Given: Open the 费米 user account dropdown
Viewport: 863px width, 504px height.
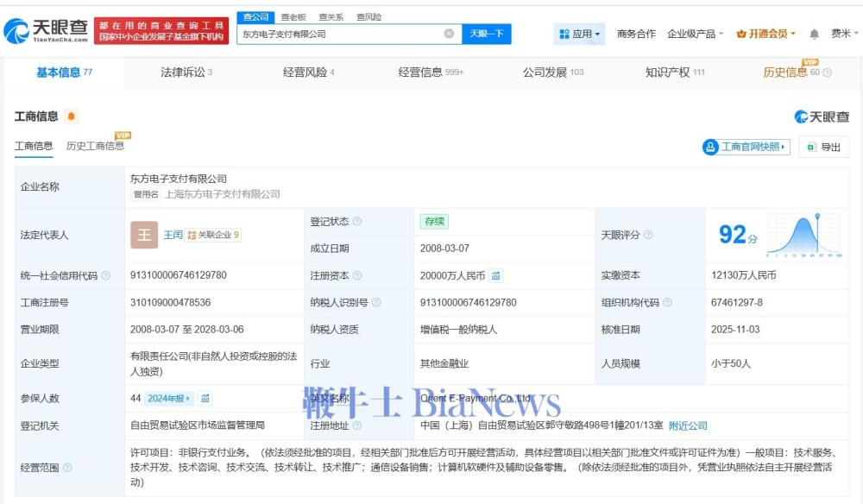Looking at the screenshot, I should 844,34.
